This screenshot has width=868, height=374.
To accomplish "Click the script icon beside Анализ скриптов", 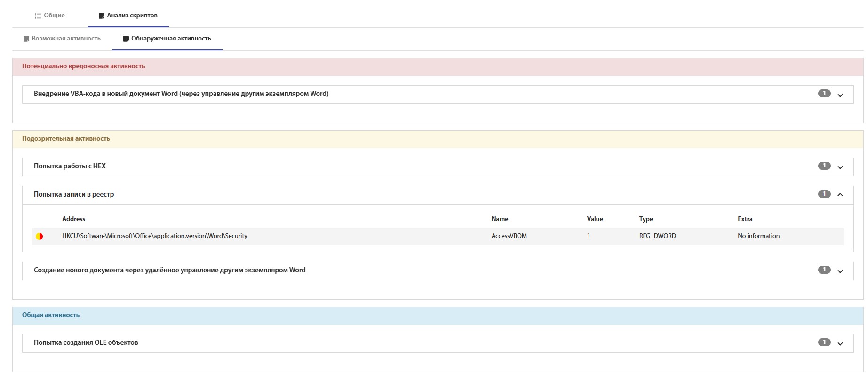I will [101, 16].
